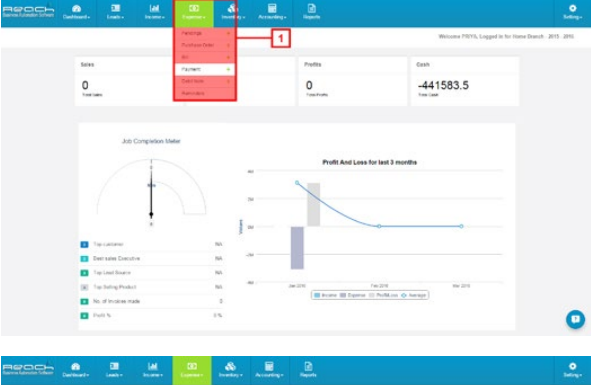591x385 pixels.
Task: Click the Profit/Loss color swatch in the chart legend
Action: pos(372,295)
